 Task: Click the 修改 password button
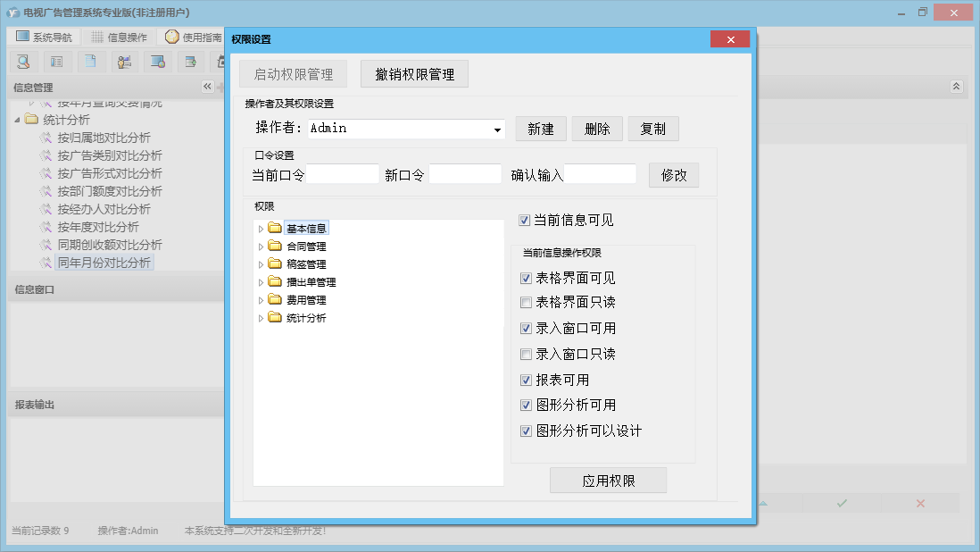(674, 175)
